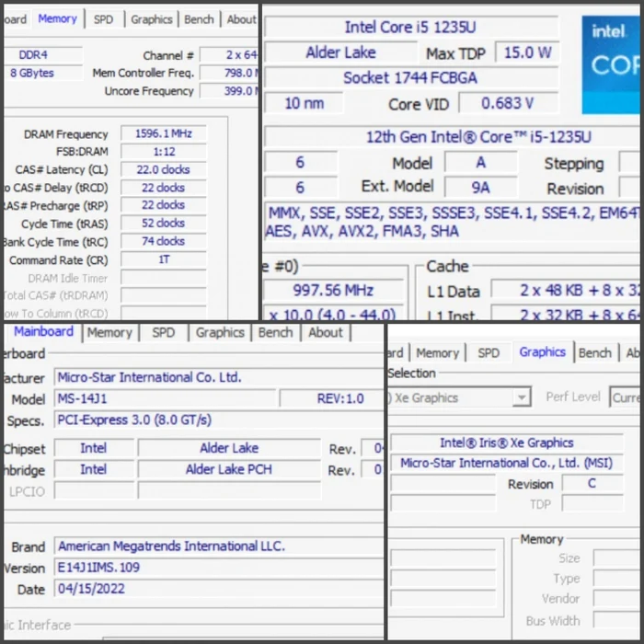Image resolution: width=644 pixels, height=644 pixels.
Task: Click the Core VID value 0.683 V
Action: pyautogui.click(x=508, y=103)
